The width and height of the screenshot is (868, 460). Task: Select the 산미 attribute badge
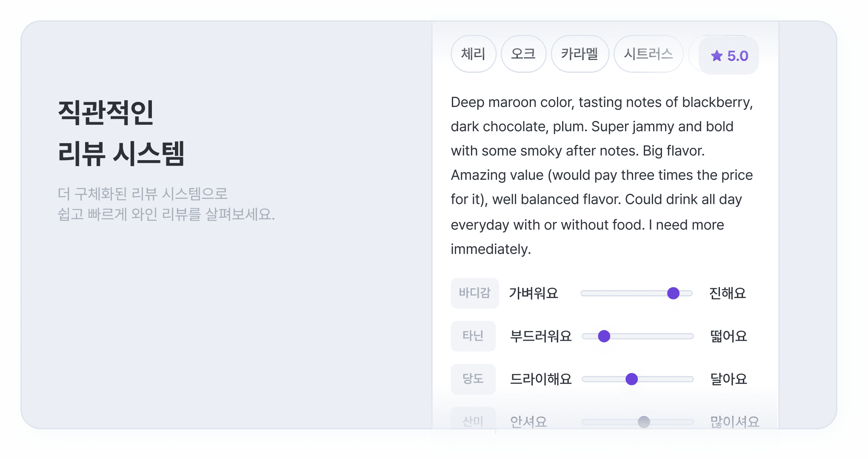(x=473, y=421)
